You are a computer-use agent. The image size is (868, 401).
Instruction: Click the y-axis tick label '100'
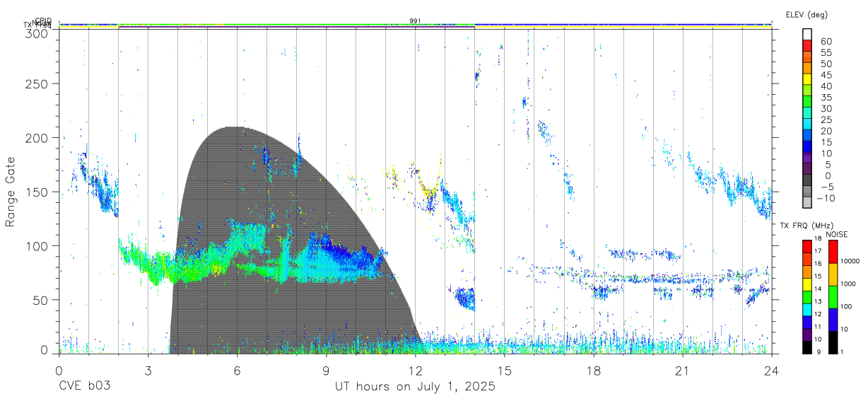(x=37, y=245)
